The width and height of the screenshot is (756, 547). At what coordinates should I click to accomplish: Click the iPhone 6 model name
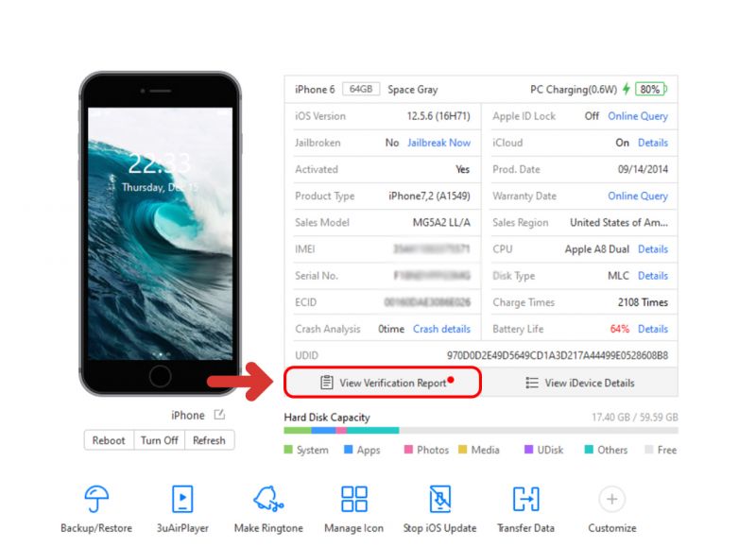[315, 90]
